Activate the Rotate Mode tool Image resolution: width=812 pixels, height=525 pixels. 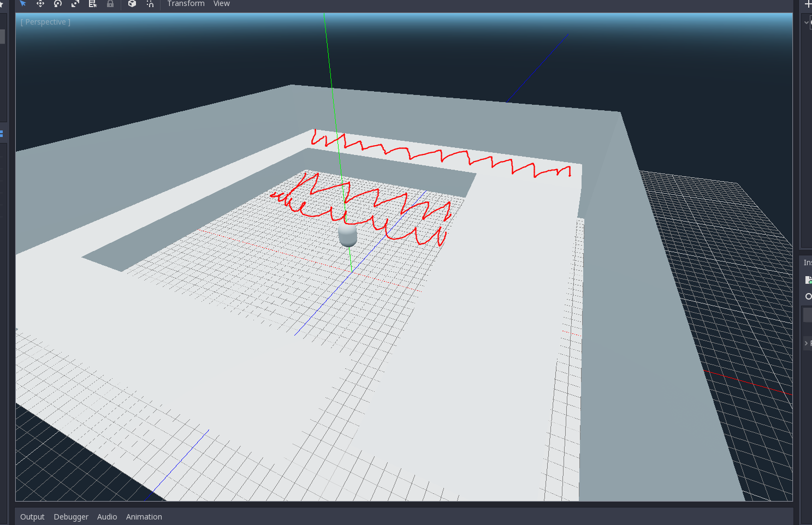click(x=58, y=4)
